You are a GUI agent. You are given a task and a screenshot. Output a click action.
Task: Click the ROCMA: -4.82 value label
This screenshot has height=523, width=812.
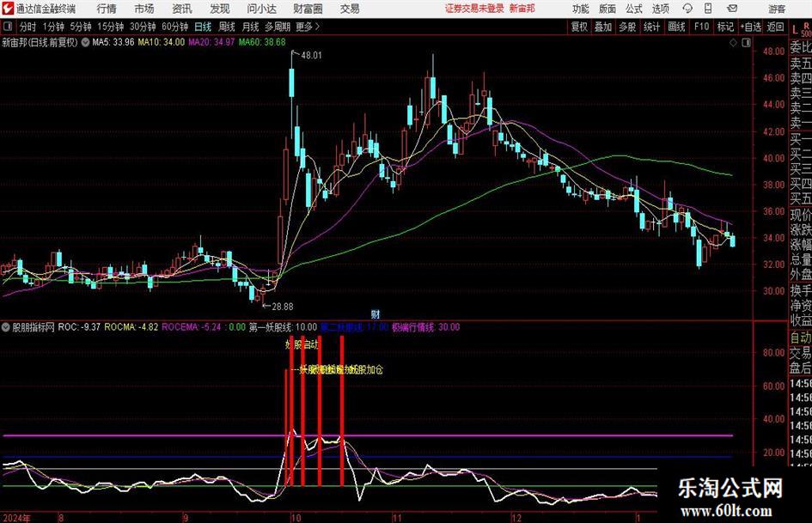(131, 327)
